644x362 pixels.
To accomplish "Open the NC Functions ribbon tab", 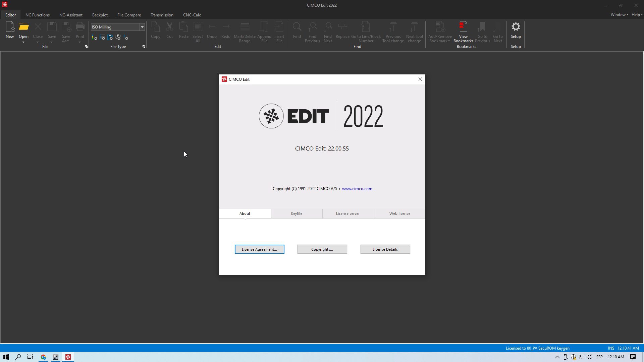I will coord(37,15).
